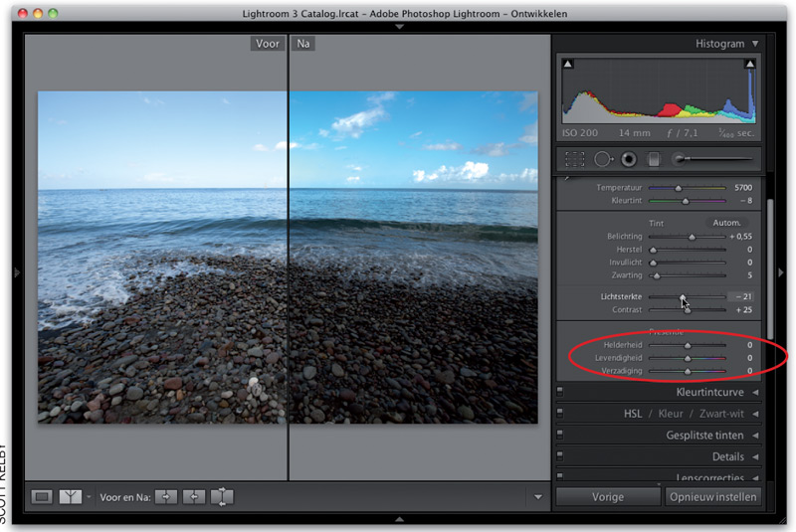Screen dimensions: 796x532
Task: Click the Helderheid slider handle
Action: (x=688, y=345)
